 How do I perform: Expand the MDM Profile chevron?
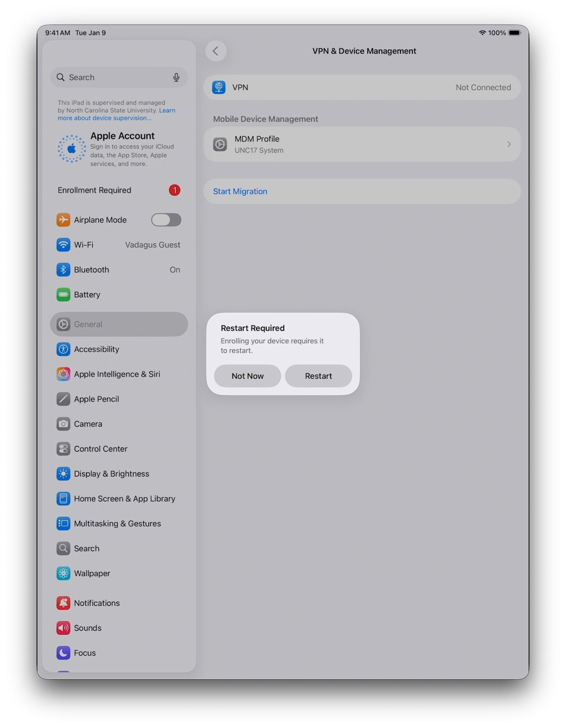pyautogui.click(x=509, y=144)
